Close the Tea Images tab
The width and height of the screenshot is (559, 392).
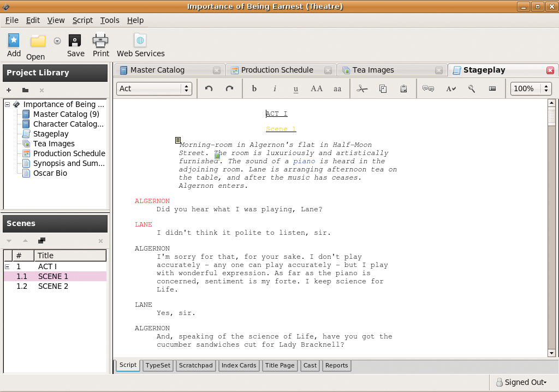coord(439,70)
